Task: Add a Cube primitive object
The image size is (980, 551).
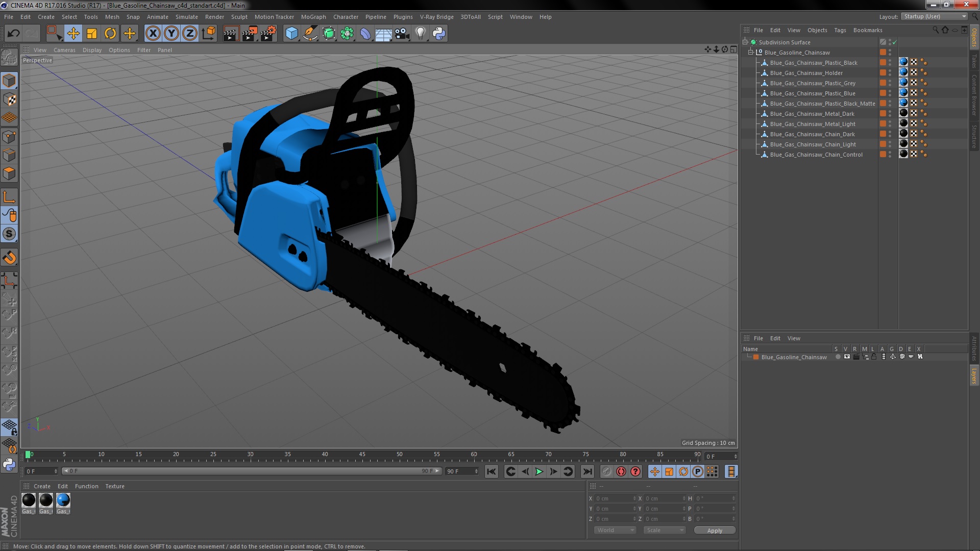Action: [x=291, y=34]
